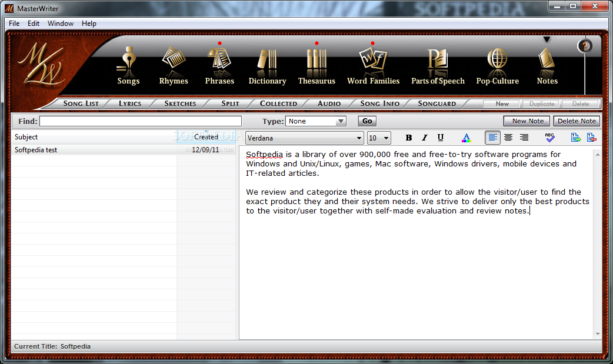Click the misspelled word Softpedia in note

coord(264,155)
